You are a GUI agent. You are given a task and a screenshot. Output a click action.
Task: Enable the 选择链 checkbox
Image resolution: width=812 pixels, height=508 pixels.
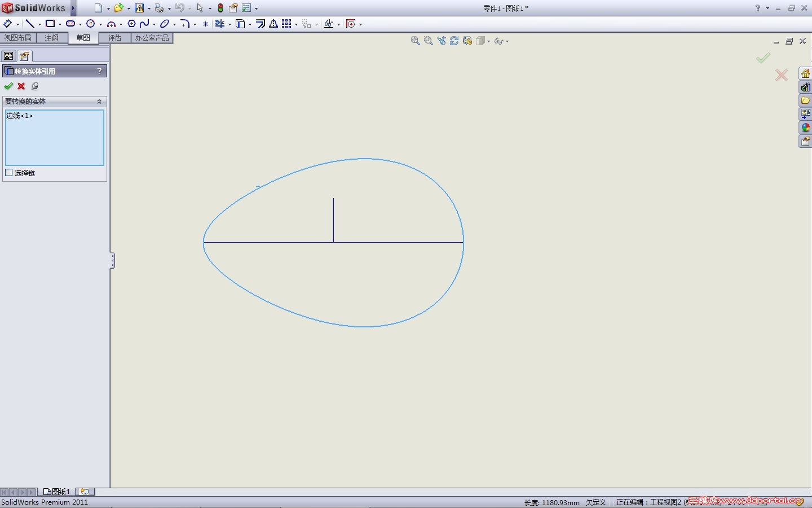8,173
